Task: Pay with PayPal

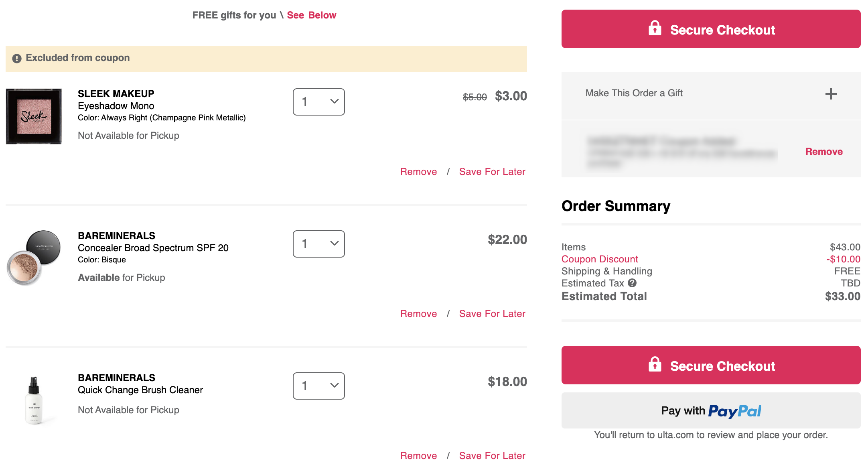Action: [711, 410]
